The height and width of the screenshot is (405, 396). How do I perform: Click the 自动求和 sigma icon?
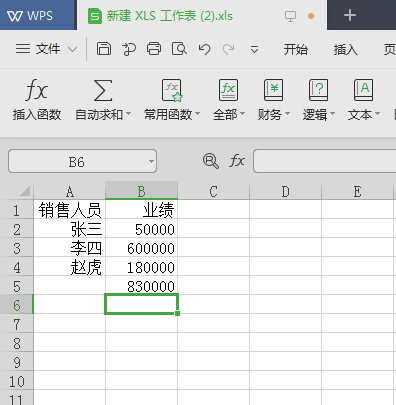103,90
